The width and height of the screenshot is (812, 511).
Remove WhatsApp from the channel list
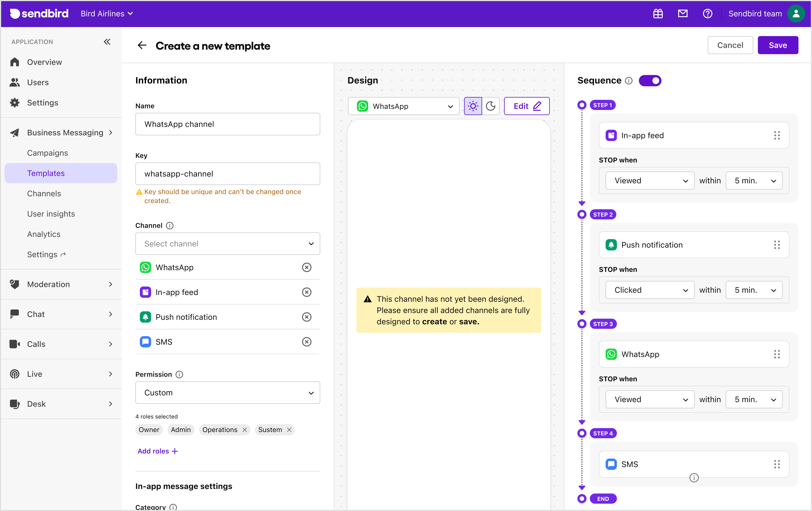coord(307,268)
